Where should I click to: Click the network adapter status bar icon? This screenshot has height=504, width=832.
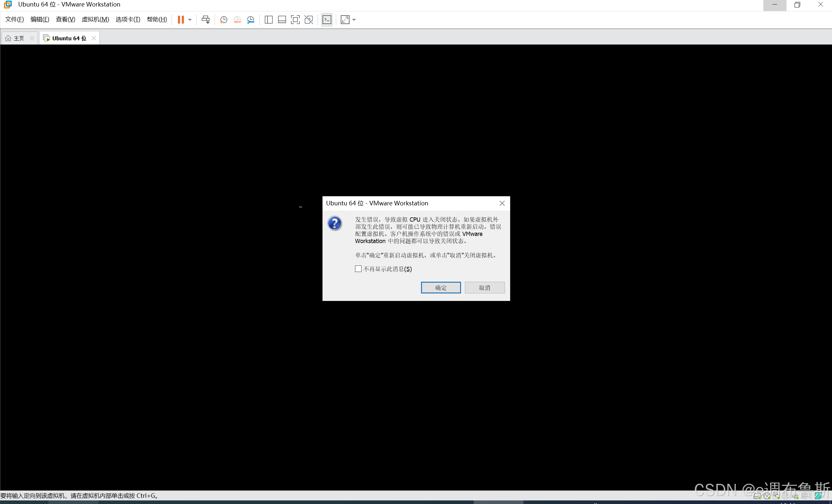776,496
